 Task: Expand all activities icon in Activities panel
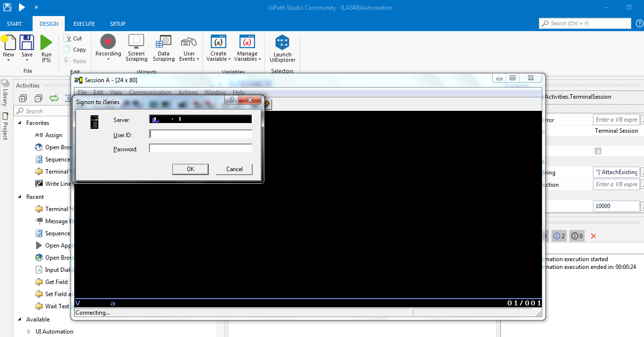click(22, 98)
